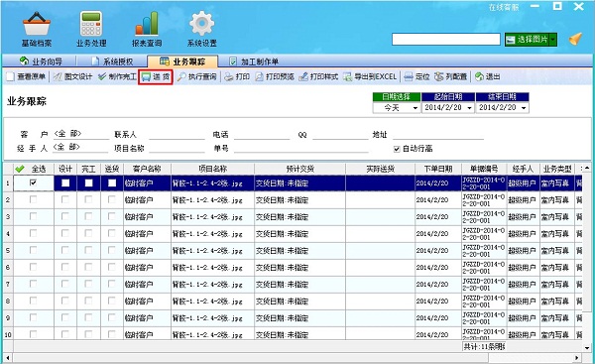
Task: Check row 5 selection checkbox
Action: tap(33, 250)
